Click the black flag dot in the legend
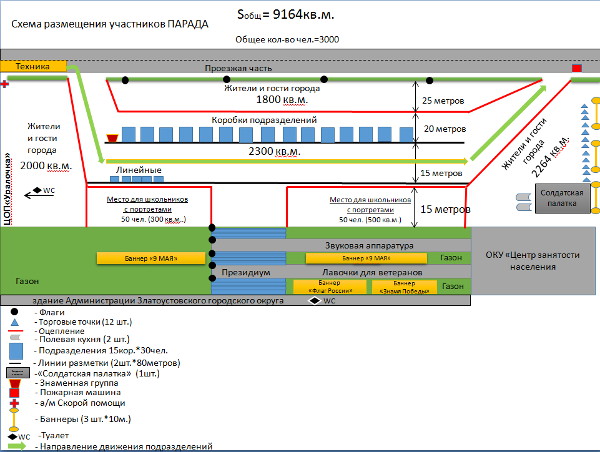This screenshot has width=600, height=452. pyautogui.click(x=16, y=313)
